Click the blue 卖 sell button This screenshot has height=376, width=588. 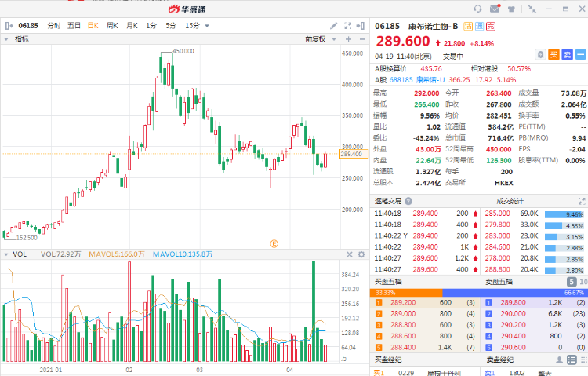pos(567,54)
